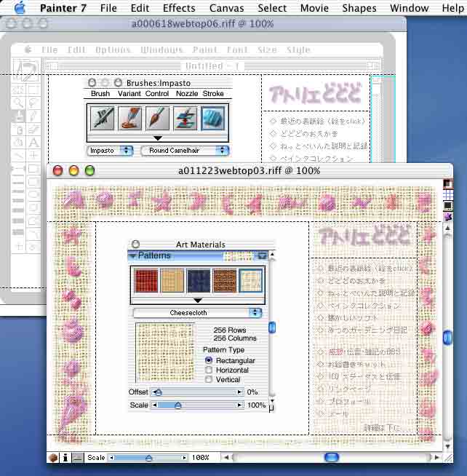This screenshot has width=467, height=476.
Task: Collapse the Patterns section triangle
Action: click(x=133, y=255)
